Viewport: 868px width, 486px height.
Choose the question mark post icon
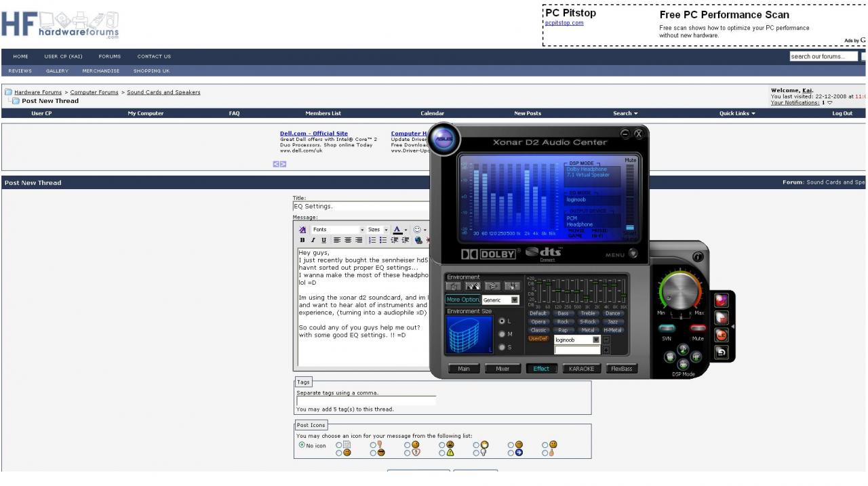coord(416,453)
